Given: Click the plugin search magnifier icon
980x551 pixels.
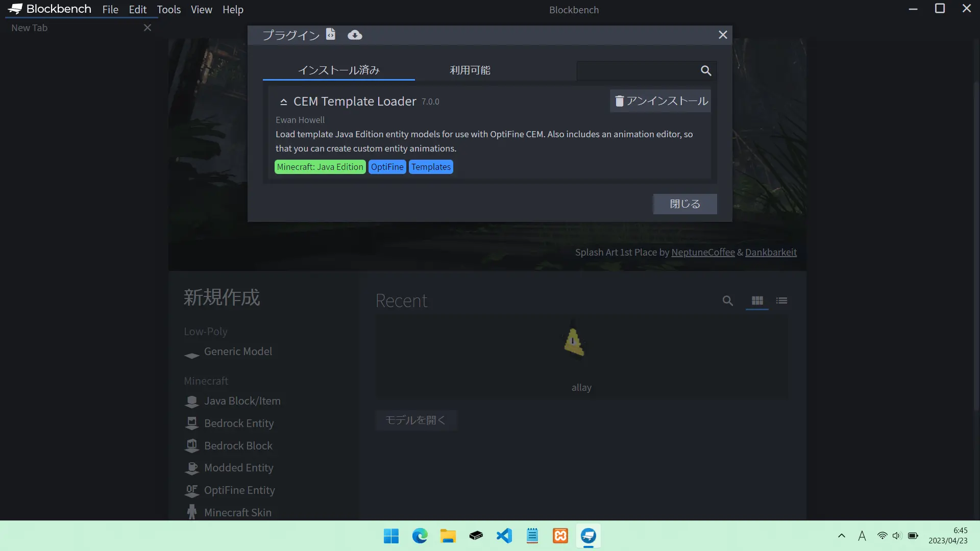Looking at the screenshot, I should tap(706, 71).
